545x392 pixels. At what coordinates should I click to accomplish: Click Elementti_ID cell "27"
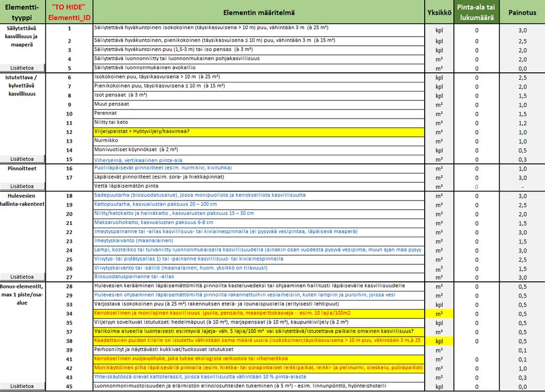(69, 277)
